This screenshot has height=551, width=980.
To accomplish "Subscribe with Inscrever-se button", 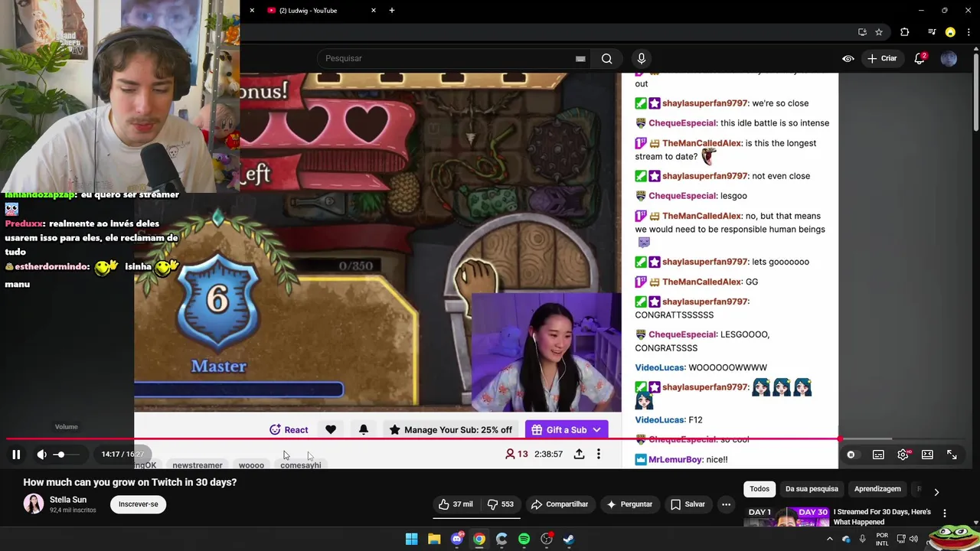I will pos(139,504).
